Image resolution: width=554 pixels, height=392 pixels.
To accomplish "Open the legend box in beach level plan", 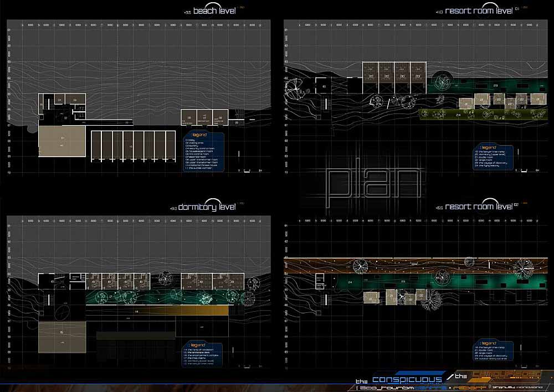I will pos(203,152).
